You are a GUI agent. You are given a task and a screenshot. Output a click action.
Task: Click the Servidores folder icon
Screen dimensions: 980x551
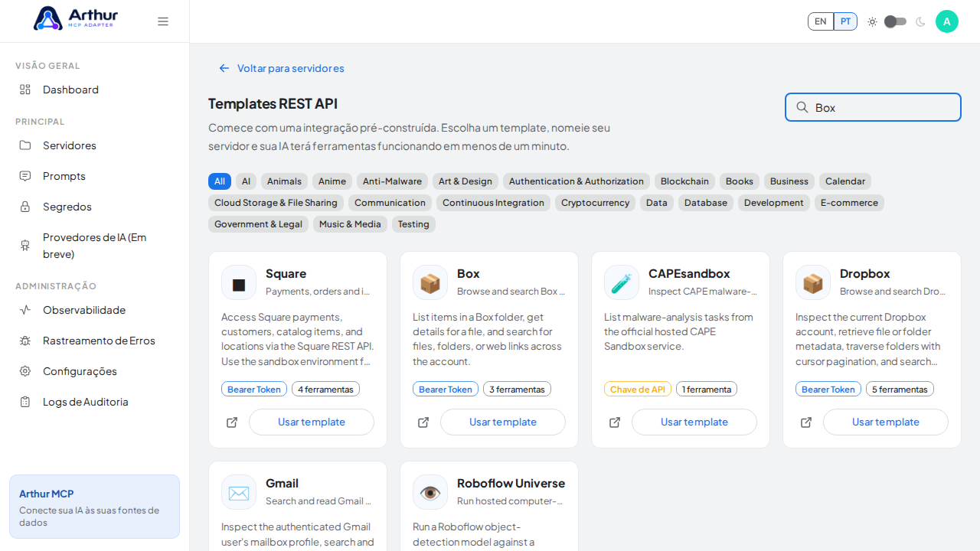point(25,145)
